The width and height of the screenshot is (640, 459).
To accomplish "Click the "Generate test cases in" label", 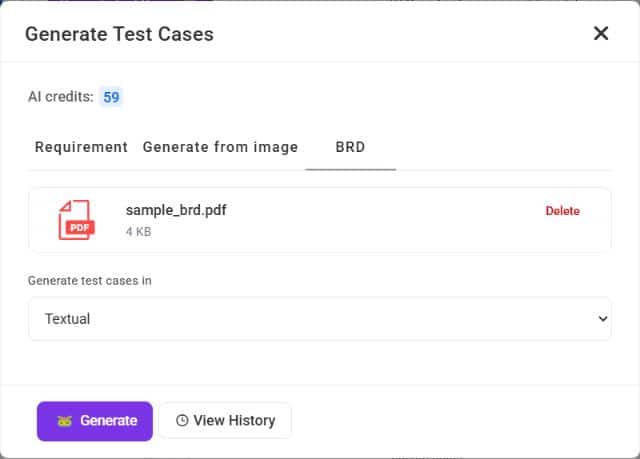I will (90, 281).
